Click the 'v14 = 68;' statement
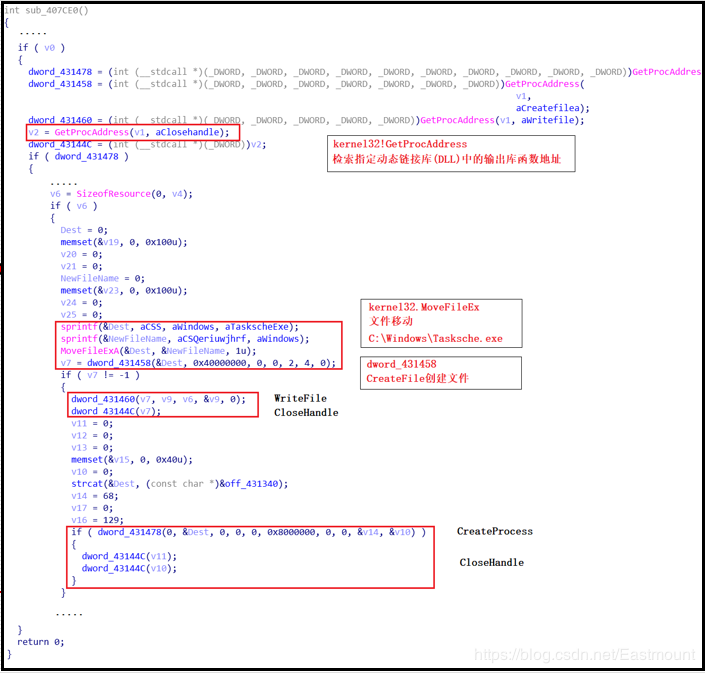Image resolution: width=705 pixels, height=673 pixels. (x=95, y=496)
